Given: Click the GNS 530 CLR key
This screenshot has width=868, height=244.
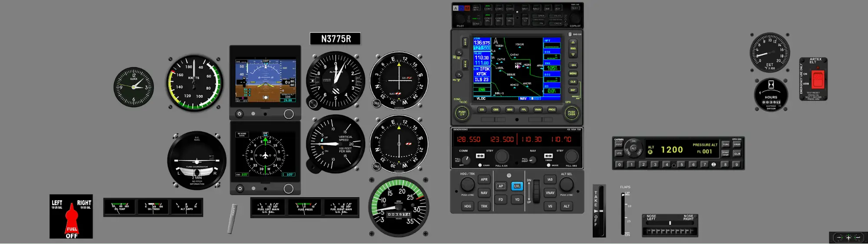Looking at the screenshot, I should (573, 82).
